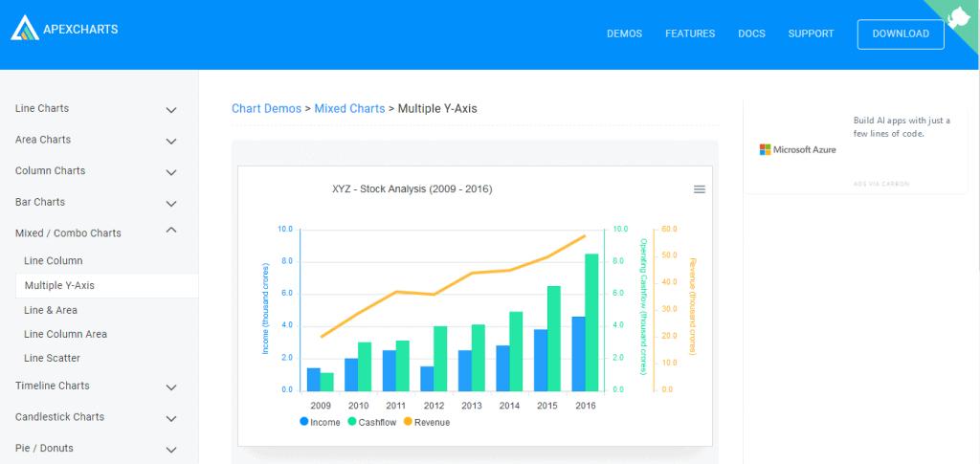Click the Revenue (thousand crores) axis title
The height and width of the screenshot is (464, 980).
(x=692, y=307)
